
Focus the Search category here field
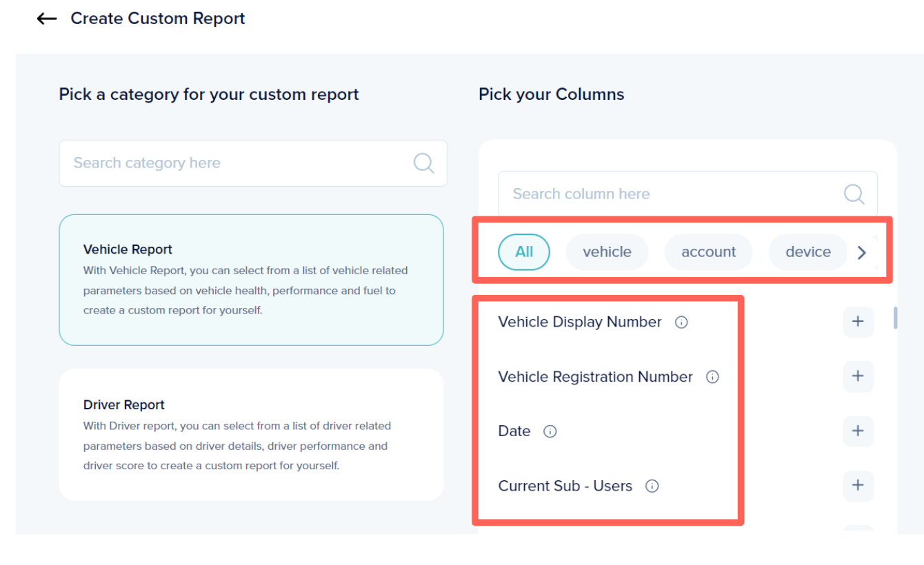[x=234, y=163]
